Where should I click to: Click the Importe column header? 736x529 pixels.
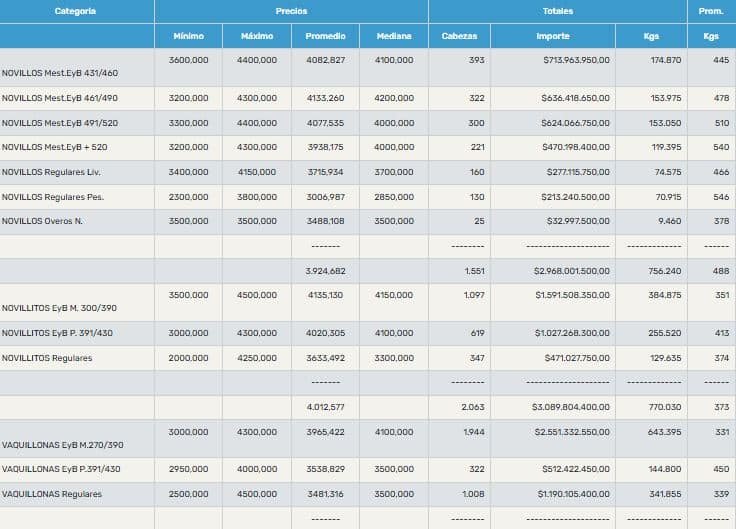coord(552,36)
